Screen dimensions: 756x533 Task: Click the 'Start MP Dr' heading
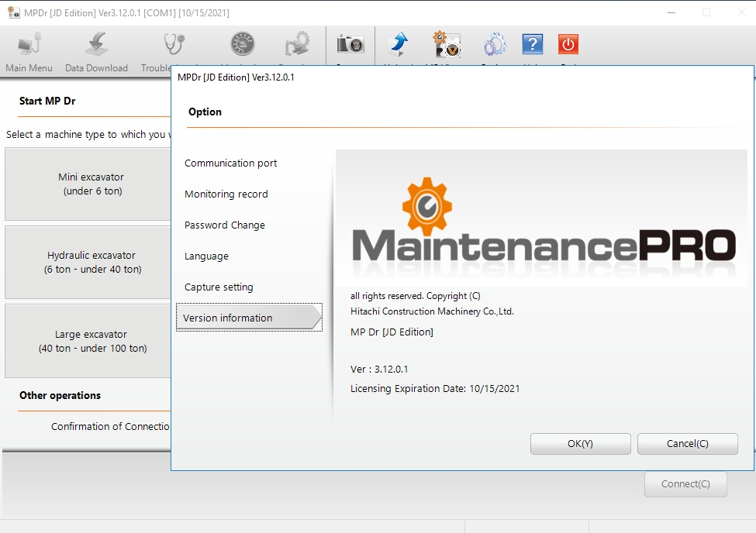[47, 101]
